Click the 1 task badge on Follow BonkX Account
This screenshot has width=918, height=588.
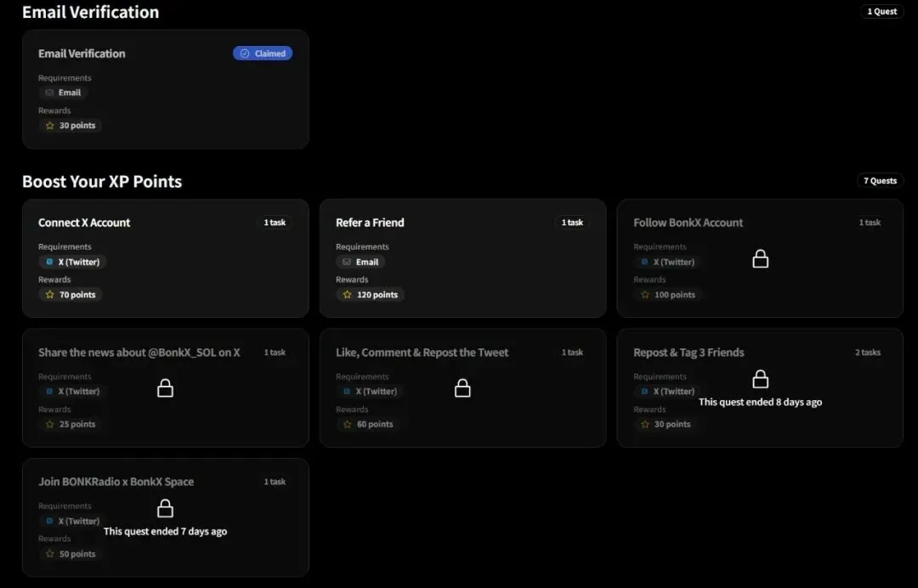pyautogui.click(x=870, y=223)
